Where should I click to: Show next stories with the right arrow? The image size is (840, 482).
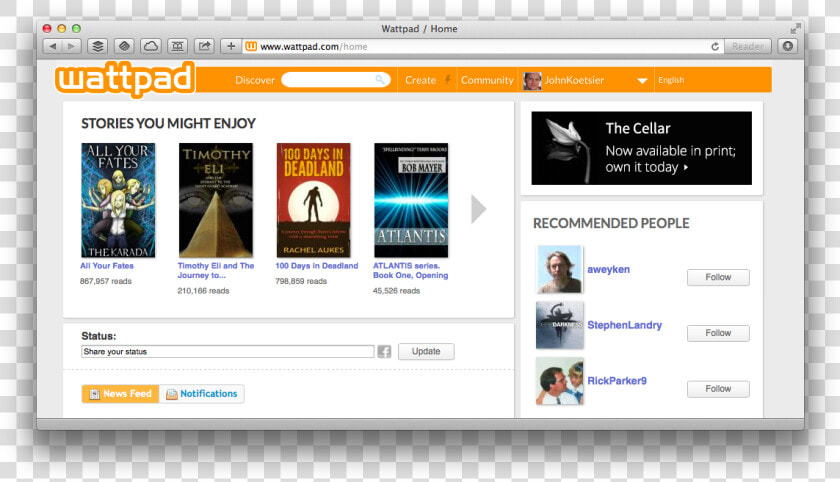(x=478, y=209)
